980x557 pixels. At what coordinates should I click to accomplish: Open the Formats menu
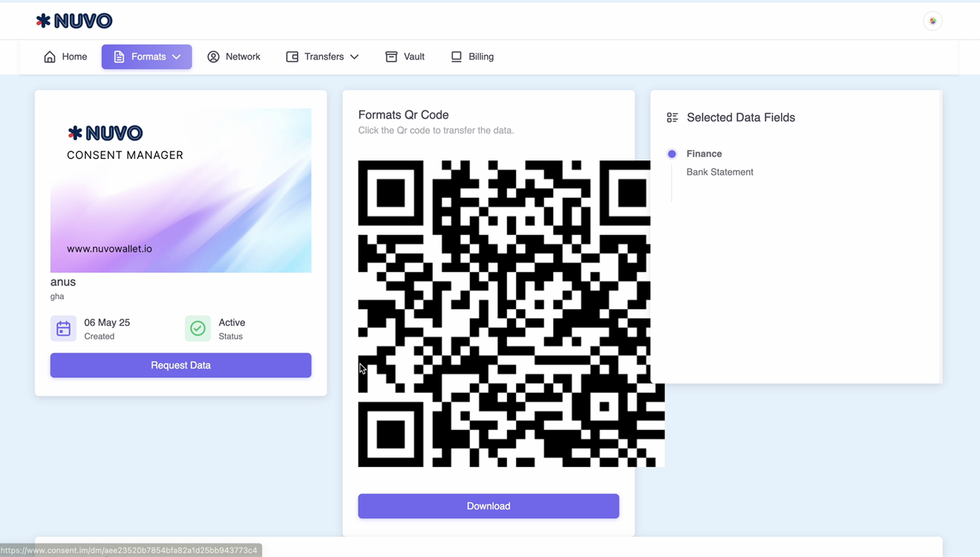(x=146, y=56)
